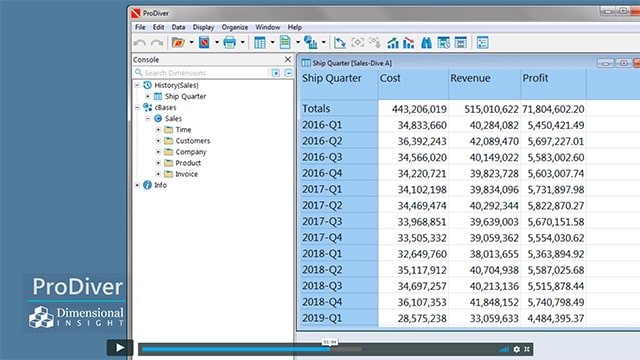This screenshot has height=360, width=640.
Task: Open the File menu
Action: (x=140, y=27)
